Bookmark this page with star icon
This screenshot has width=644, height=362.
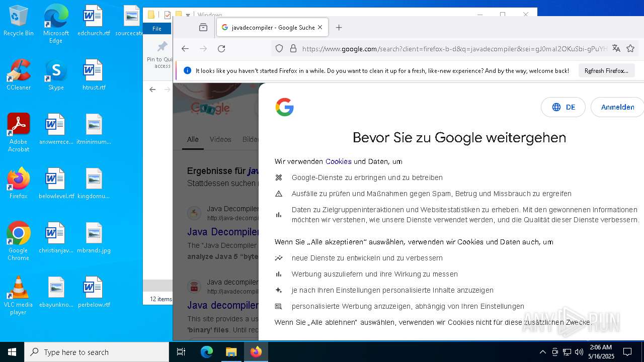tap(630, 49)
